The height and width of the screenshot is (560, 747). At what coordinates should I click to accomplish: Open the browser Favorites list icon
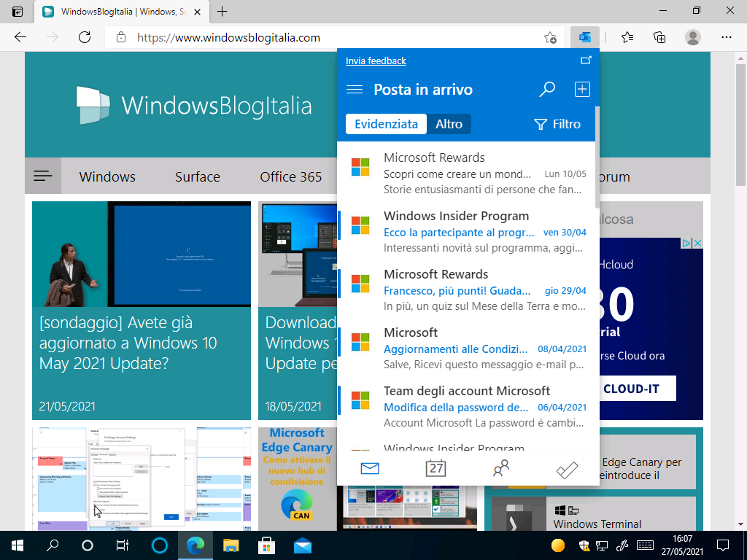click(627, 37)
